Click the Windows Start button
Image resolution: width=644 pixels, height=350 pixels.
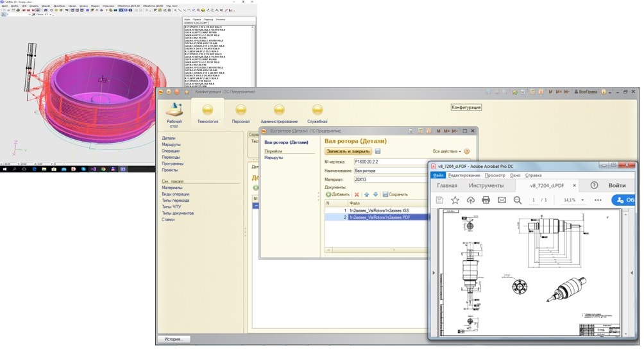click(x=4, y=169)
